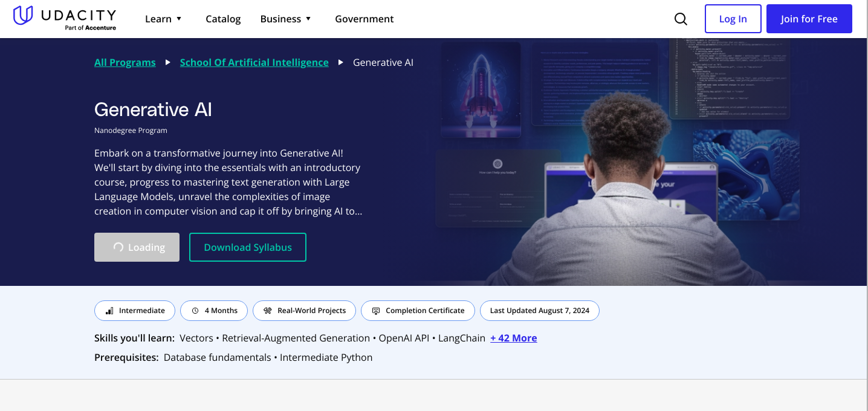Image resolution: width=868 pixels, height=411 pixels.
Task: Show the + 42 More skills link
Action: tap(514, 338)
